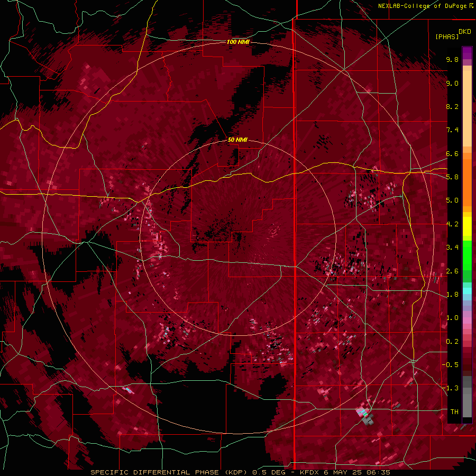Pick the bright green band of the color bar

pyautogui.click(x=467, y=255)
